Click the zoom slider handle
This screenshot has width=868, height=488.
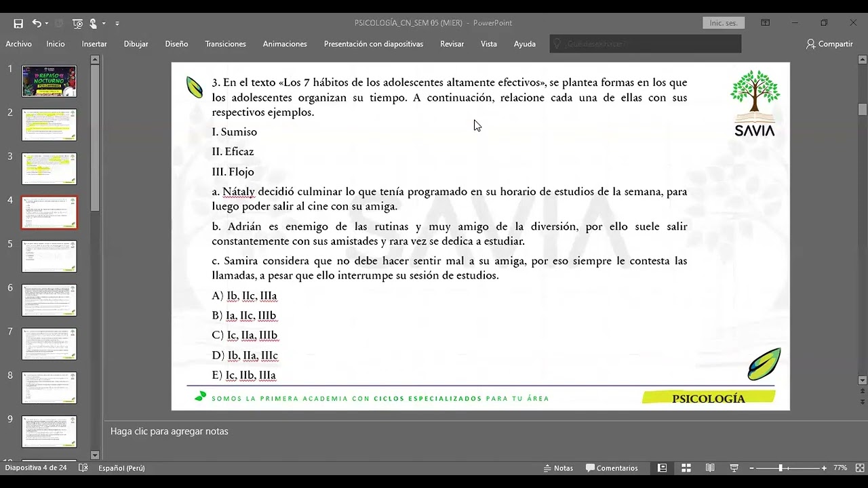click(781, 468)
